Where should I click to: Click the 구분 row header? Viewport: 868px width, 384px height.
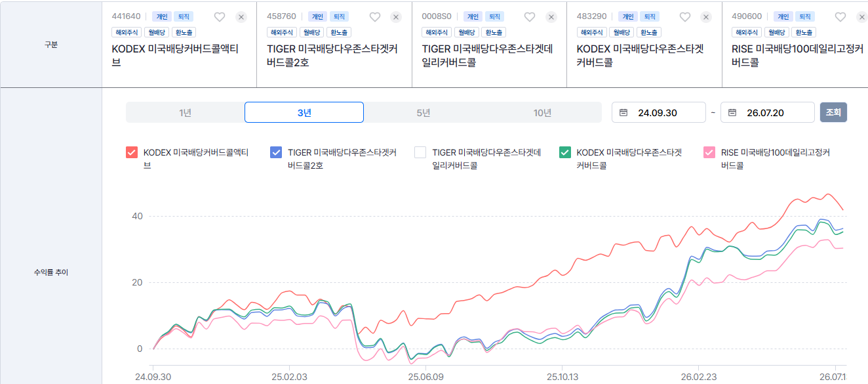tap(50, 45)
